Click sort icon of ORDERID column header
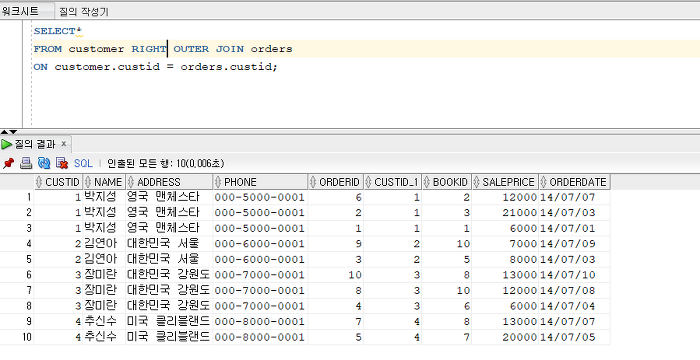This screenshot has height=360, width=700. (x=313, y=182)
